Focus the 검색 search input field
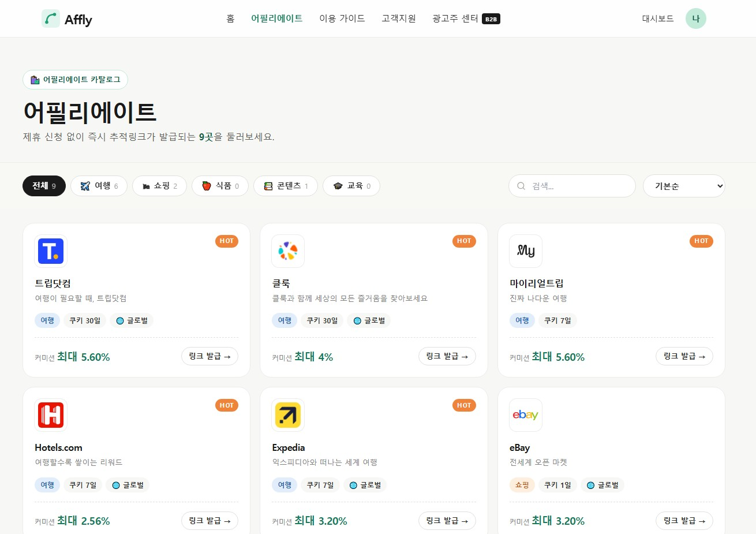This screenshot has width=756, height=534. click(572, 186)
